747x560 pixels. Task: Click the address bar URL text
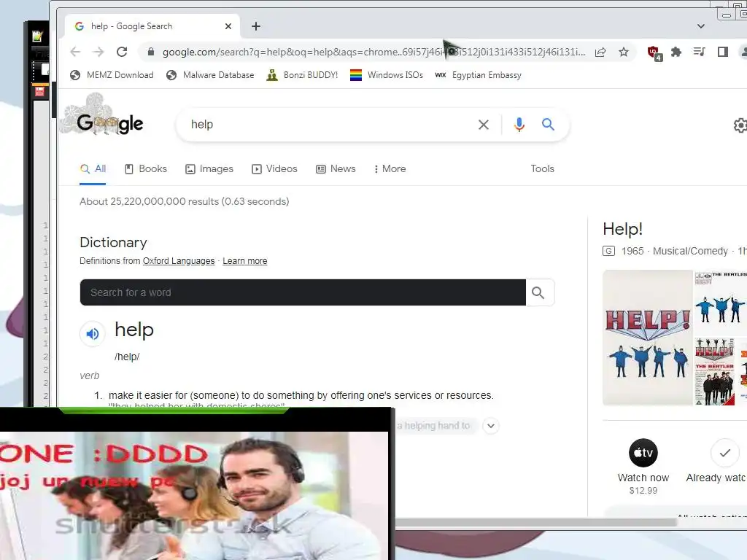(374, 52)
